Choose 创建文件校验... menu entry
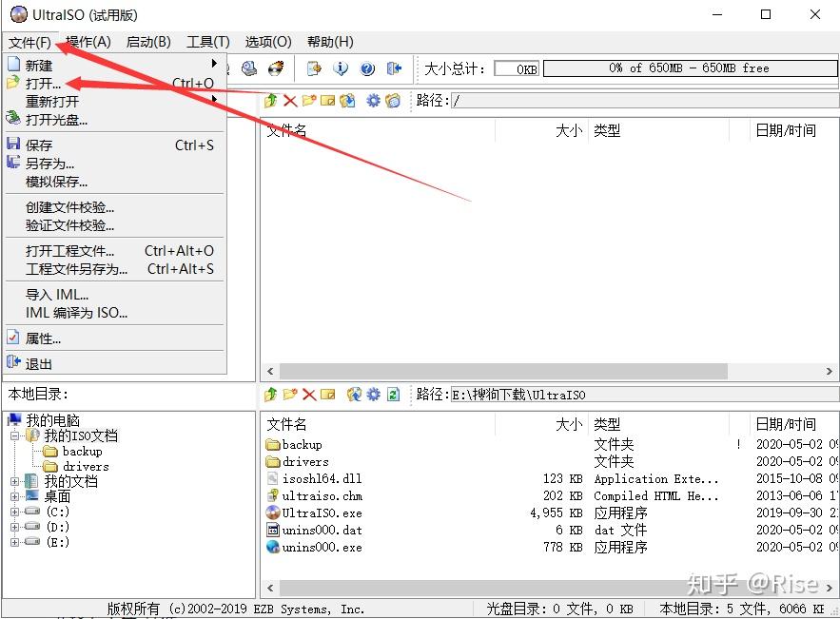The width and height of the screenshot is (840, 619). pos(114,207)
